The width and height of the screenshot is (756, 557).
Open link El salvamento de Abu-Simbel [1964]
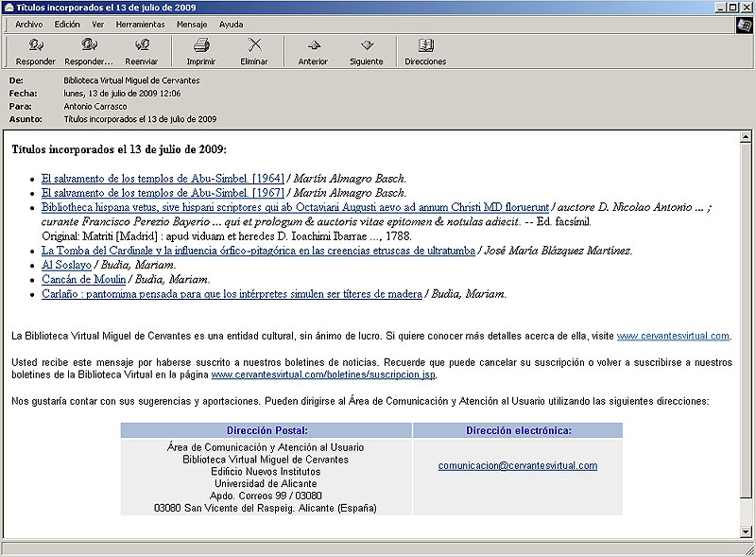[x=163, y=179]
